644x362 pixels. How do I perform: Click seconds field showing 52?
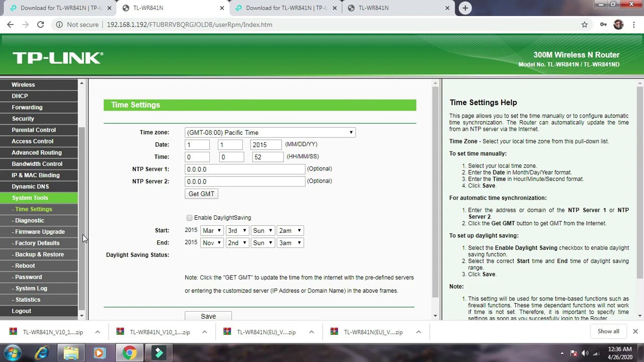coord(268,157)
